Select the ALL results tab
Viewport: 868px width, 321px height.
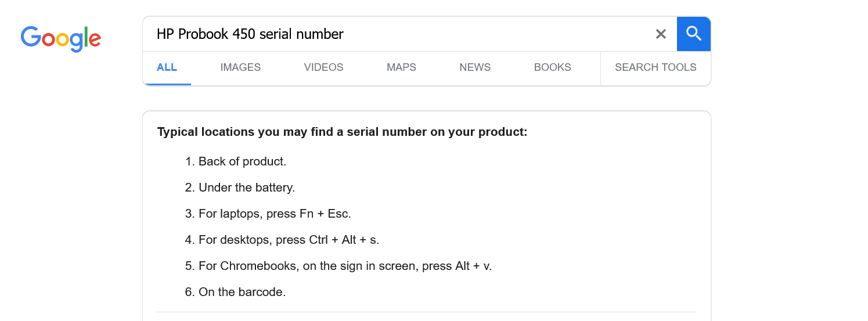click(x=167, y=67)
